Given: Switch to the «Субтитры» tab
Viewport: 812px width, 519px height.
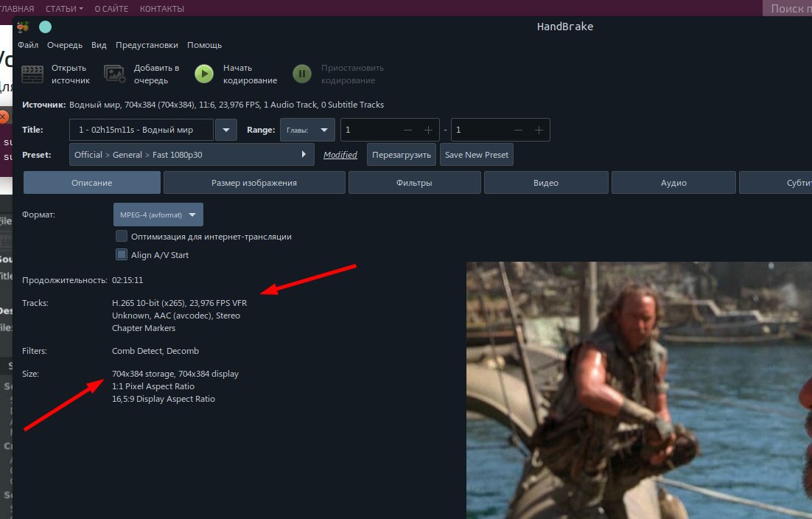Looking at the screenshot, I should pos(777,183).
